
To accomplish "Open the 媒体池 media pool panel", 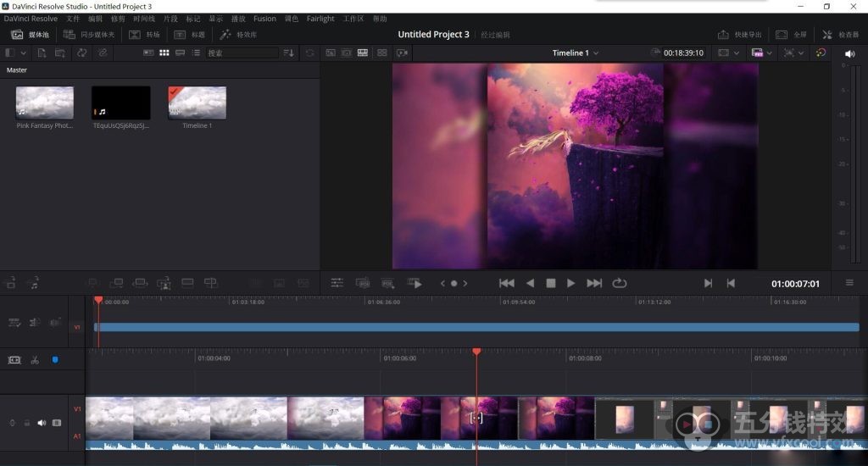I will 30,34.
